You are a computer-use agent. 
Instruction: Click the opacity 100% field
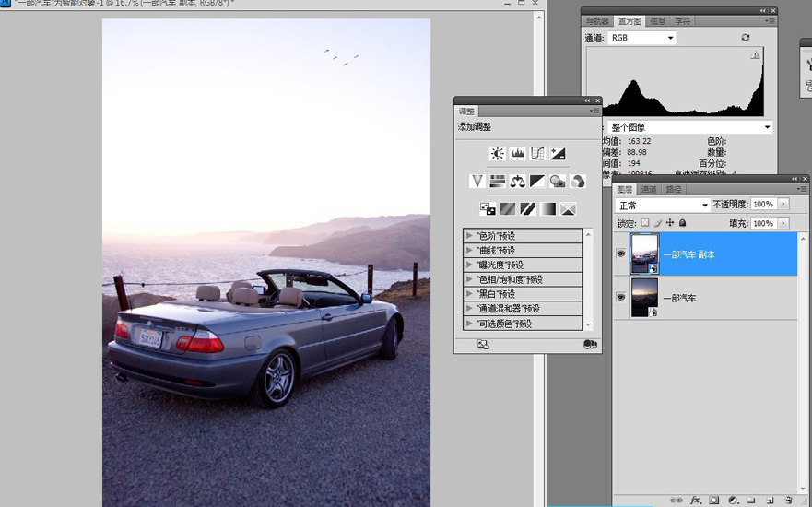tap(763, 204)
